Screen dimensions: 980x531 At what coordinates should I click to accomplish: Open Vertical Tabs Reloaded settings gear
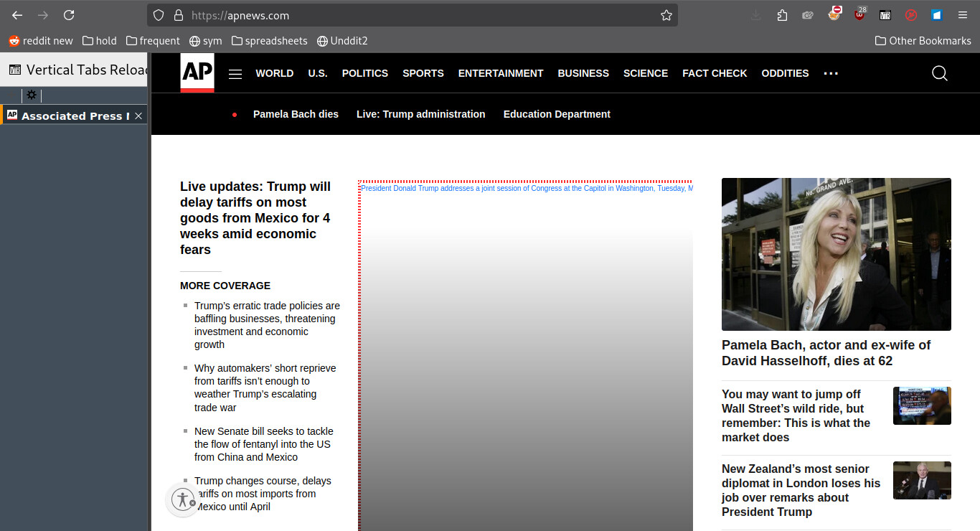click(32, 95)
